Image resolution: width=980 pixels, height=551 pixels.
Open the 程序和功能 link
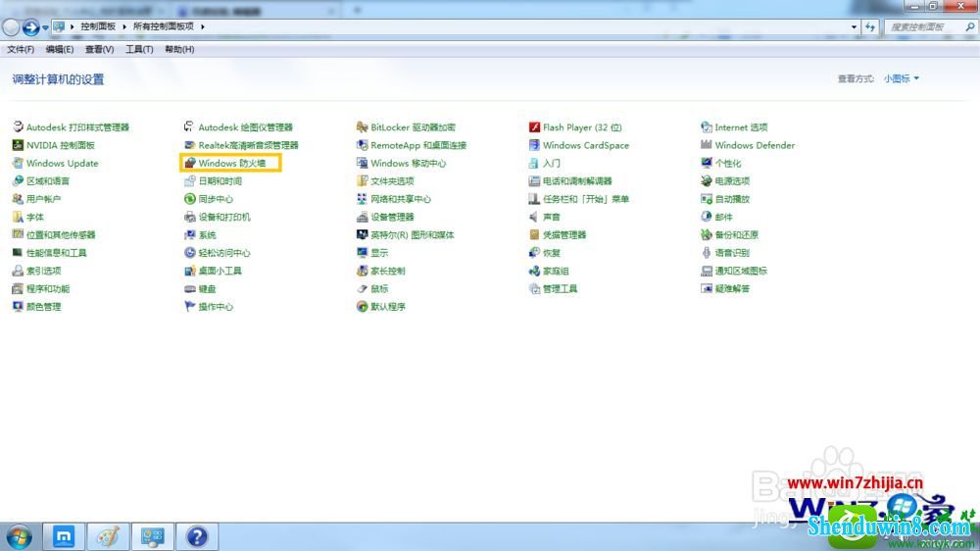pyautogui.click(x=48, y=289)
